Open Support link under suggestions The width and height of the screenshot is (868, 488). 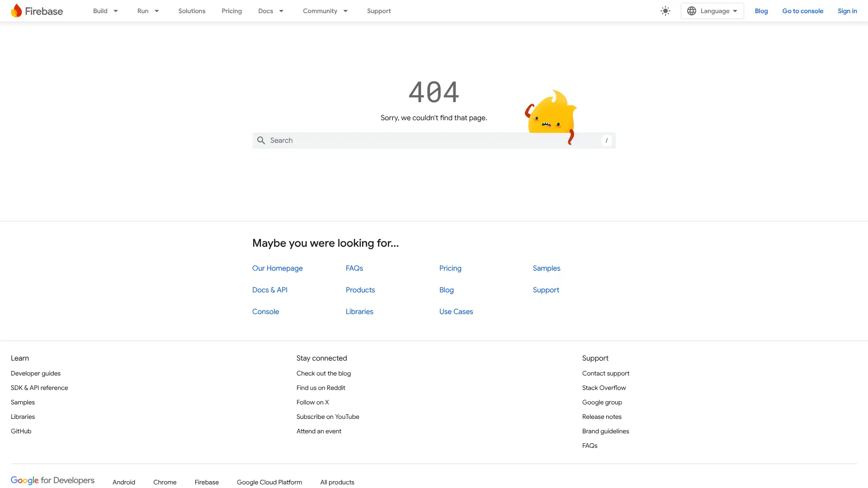[546, 290]
